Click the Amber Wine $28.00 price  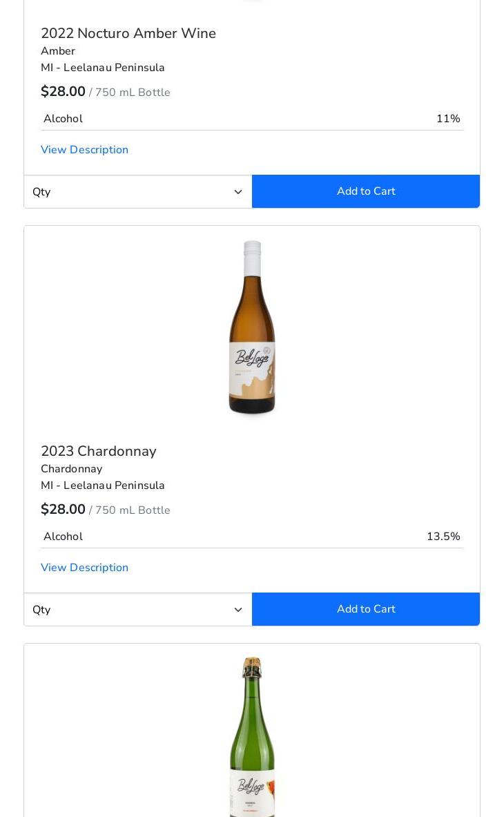click(63, 92)
